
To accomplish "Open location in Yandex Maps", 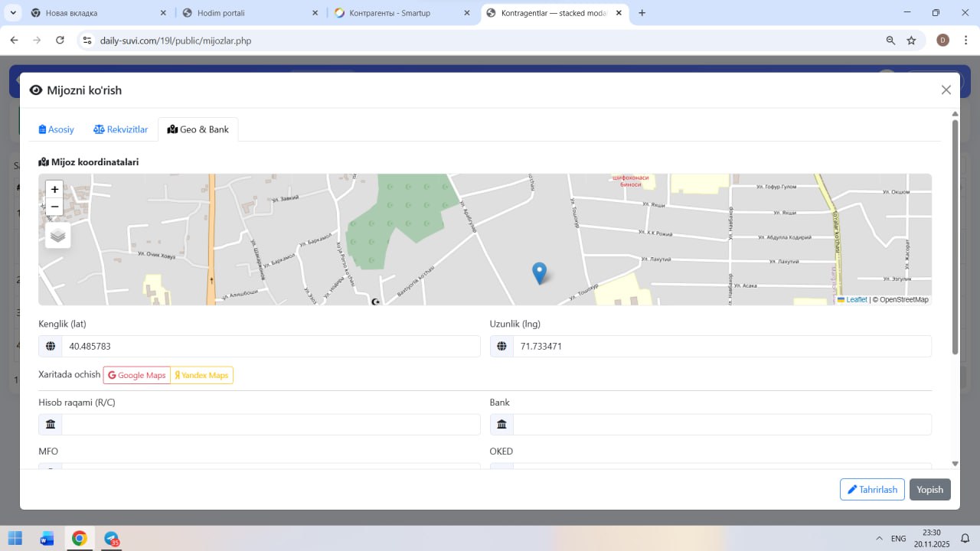I will (202, 375).
